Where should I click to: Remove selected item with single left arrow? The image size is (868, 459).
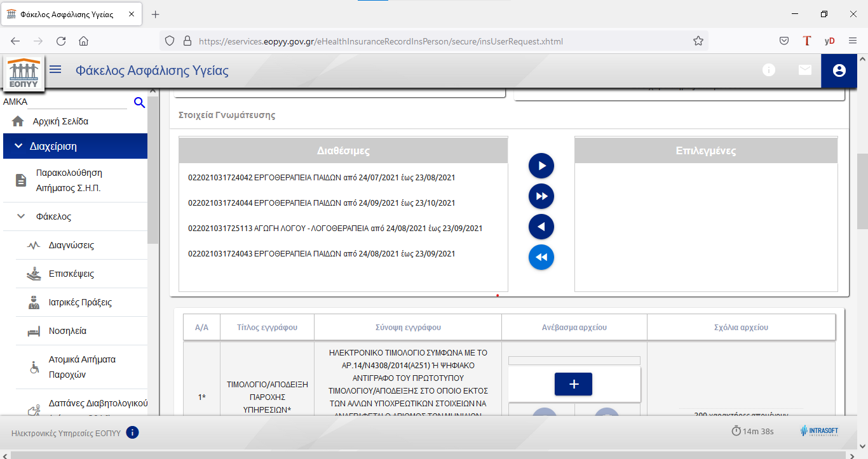(541, 227)
